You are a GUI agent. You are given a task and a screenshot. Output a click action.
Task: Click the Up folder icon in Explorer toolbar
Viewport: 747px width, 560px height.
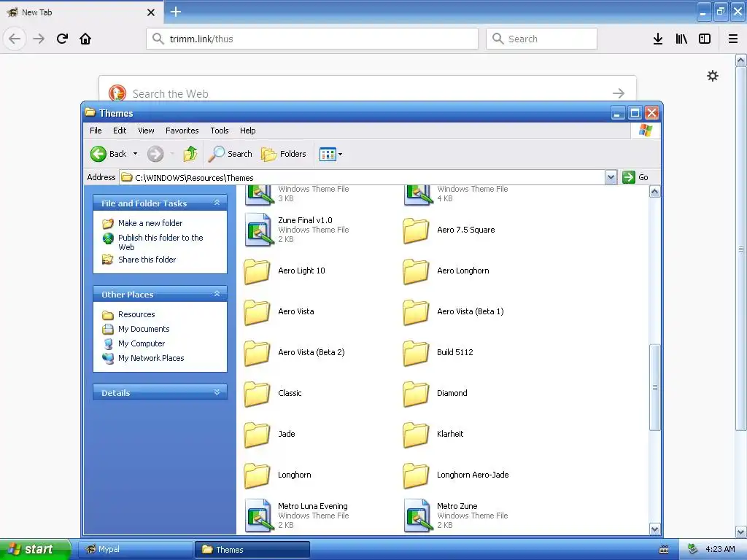pyautogui.click(x=190, y=154)
